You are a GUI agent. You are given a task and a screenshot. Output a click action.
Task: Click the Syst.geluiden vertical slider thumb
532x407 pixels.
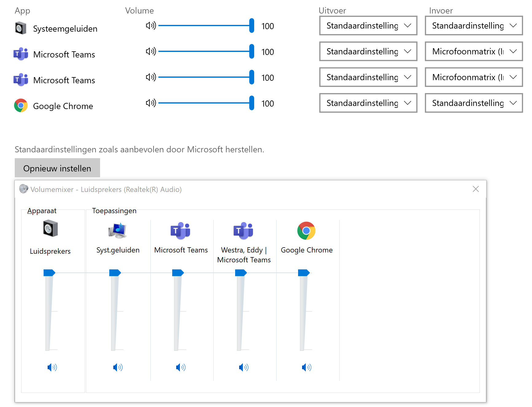coord(115,272)
